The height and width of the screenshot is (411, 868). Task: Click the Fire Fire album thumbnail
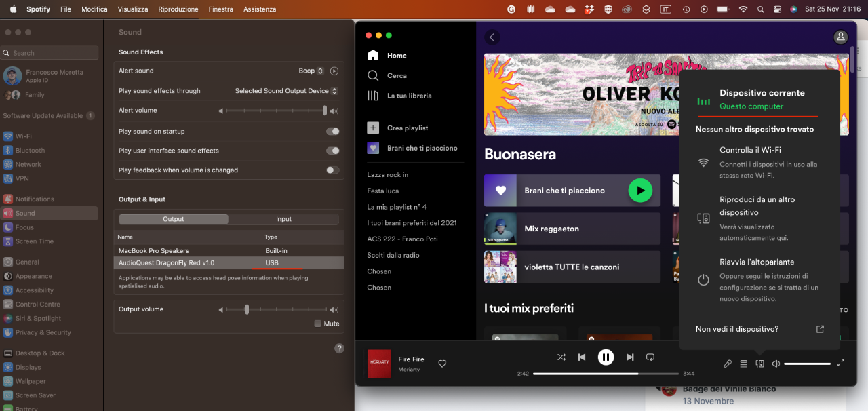(379, 364)
